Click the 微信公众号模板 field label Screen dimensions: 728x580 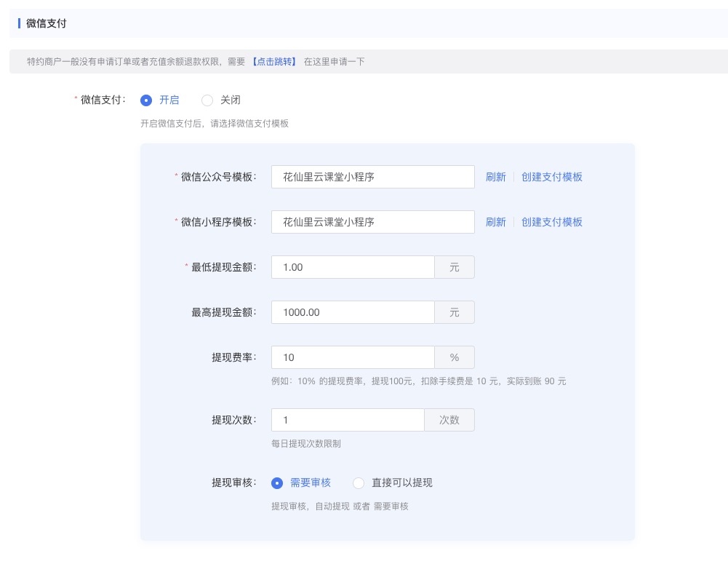218,177
